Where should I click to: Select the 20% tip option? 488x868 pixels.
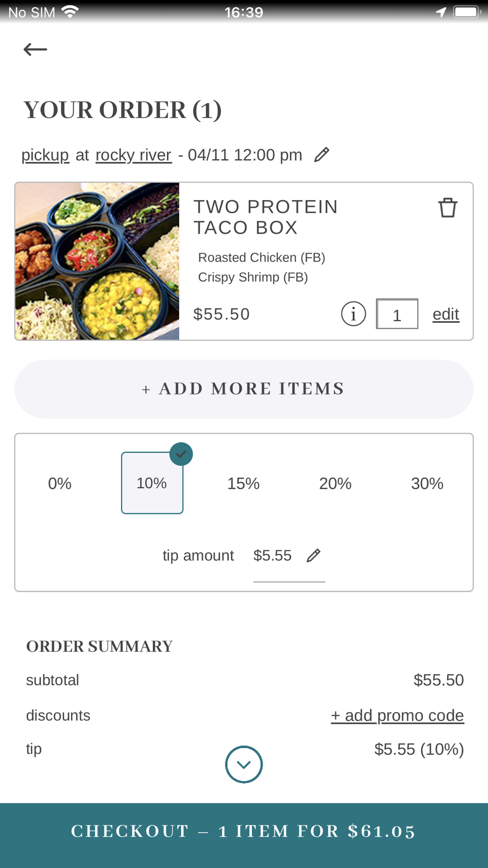pos(335,483)
